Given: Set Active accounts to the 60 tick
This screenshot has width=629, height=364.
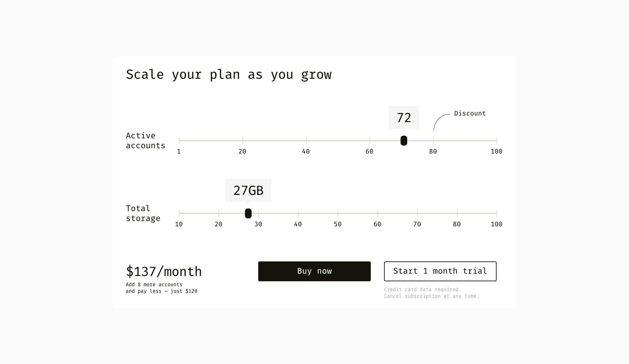Looking at the screenshot, I should point(370,141).
